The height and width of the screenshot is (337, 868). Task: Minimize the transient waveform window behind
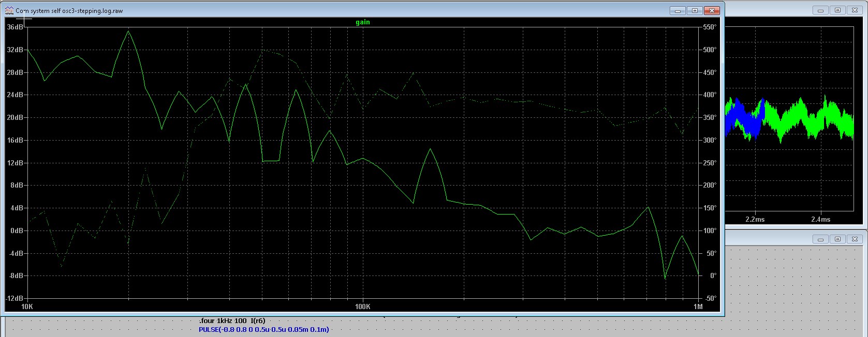[820, 10]
